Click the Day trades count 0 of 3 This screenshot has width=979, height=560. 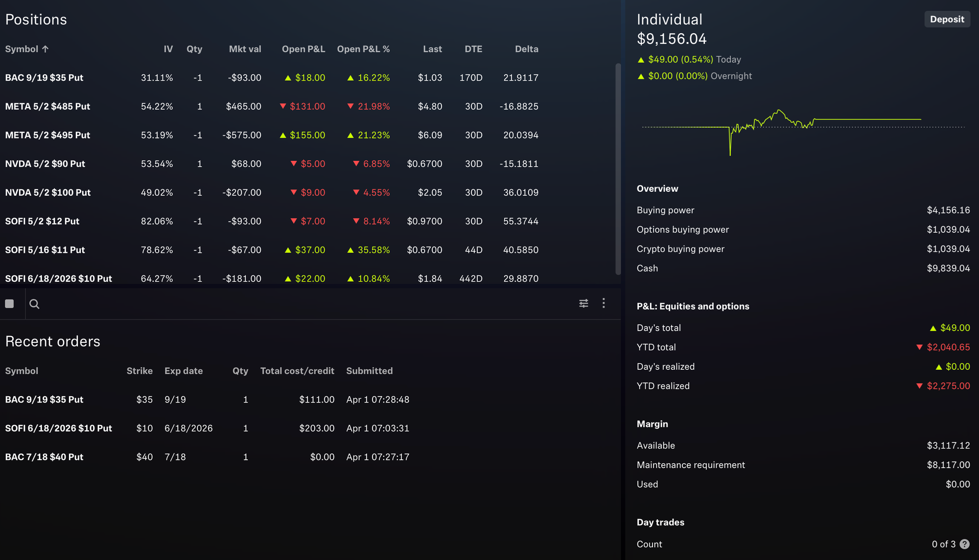pos(943,544)
